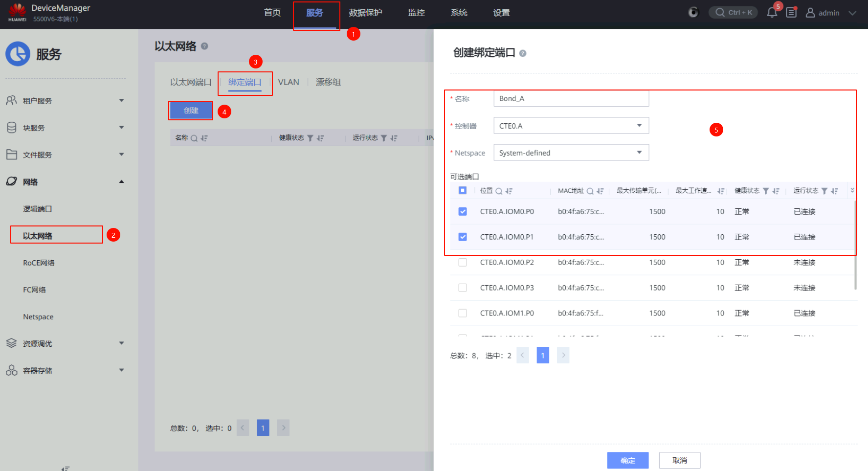Toggle the select-all ports header checkbox
The image size is (868, 471).
coord(463,190)
